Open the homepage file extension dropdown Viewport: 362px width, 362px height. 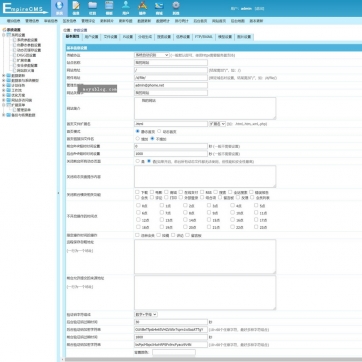point(217,124)
